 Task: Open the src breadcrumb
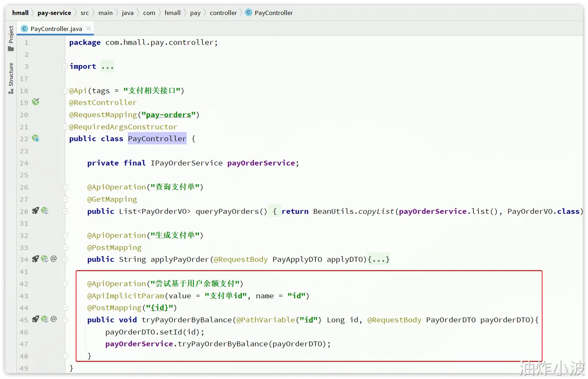tap(84, 13)
